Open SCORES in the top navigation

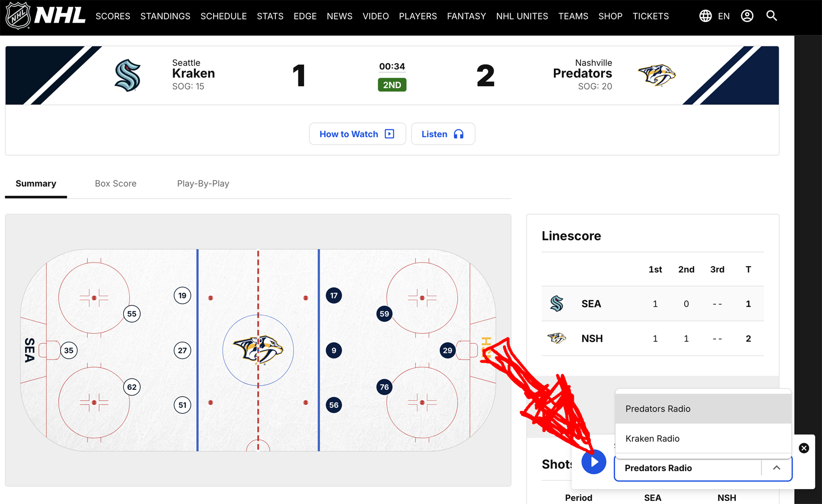click(x=113, y=16)
